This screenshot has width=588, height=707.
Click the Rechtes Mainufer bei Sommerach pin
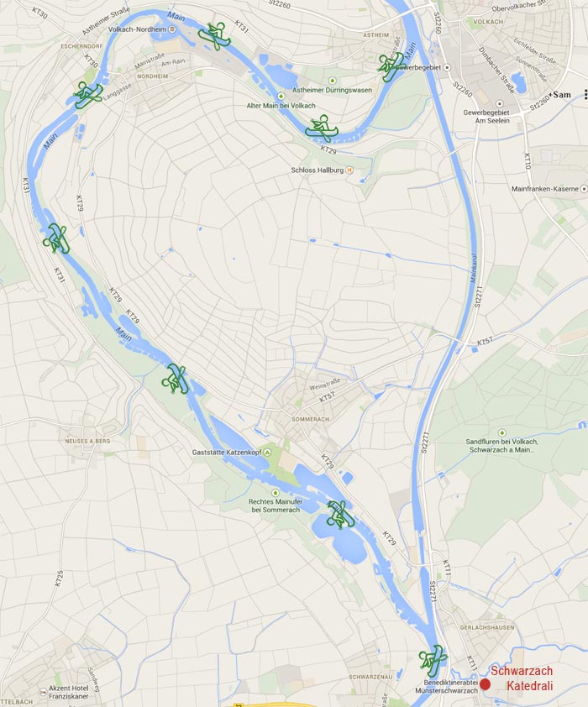(275, 493)
